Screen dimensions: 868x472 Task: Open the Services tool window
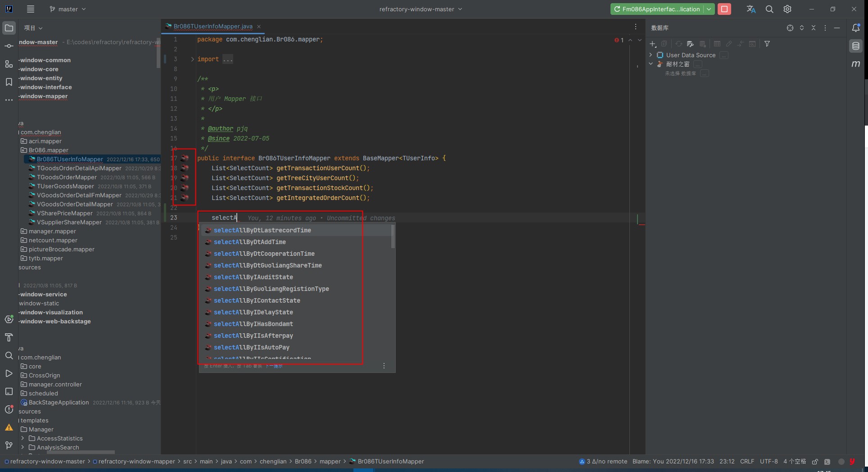click(x=9, y=319)
